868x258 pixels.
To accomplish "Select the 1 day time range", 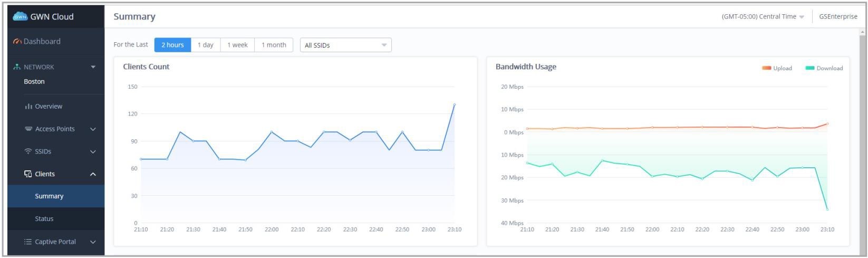I will pos(206,45).
